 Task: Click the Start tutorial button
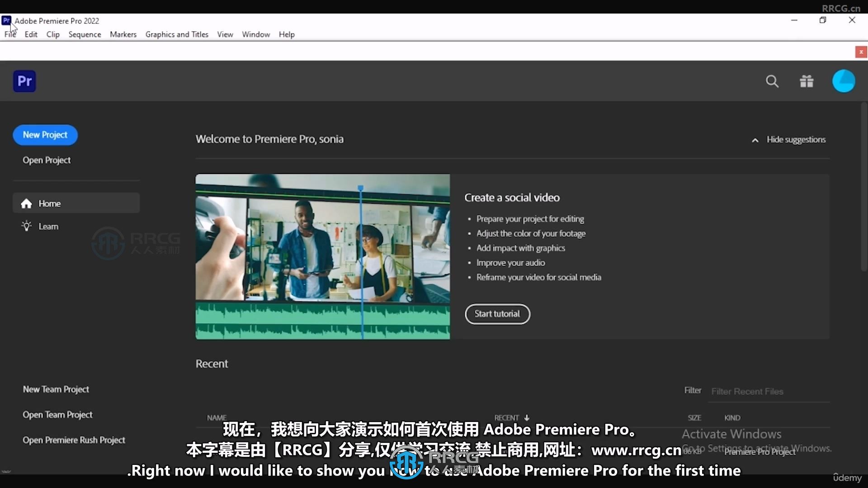tap(497, 314)
